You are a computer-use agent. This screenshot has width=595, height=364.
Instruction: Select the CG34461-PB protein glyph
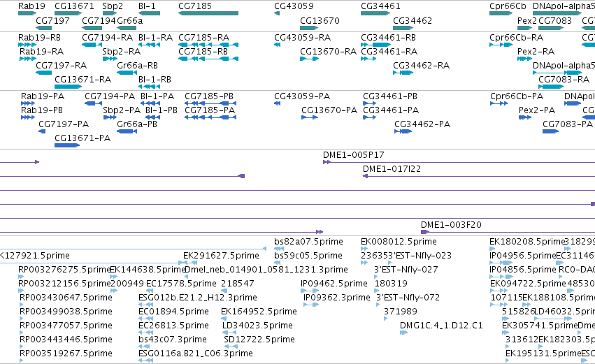pos(370,103)
